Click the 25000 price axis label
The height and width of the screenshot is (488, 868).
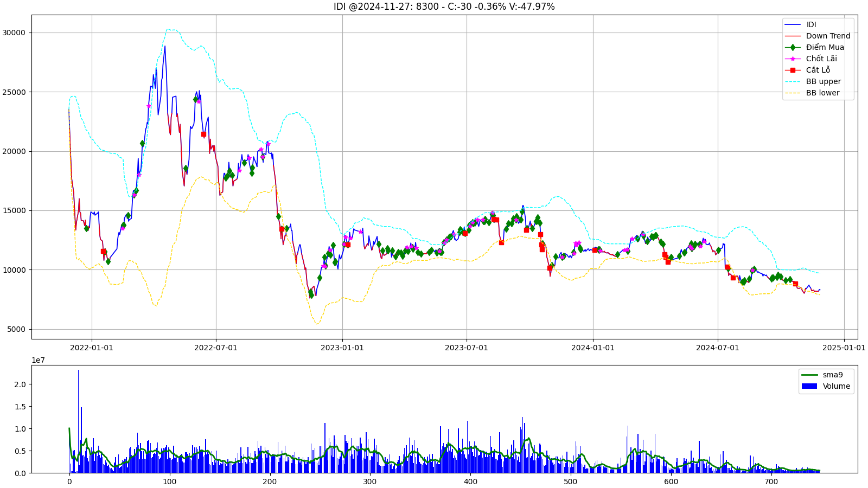[14, 92]
